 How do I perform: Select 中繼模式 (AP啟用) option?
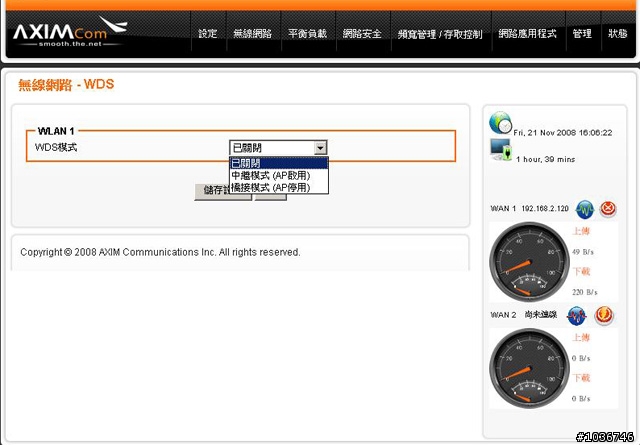(279, 176)
